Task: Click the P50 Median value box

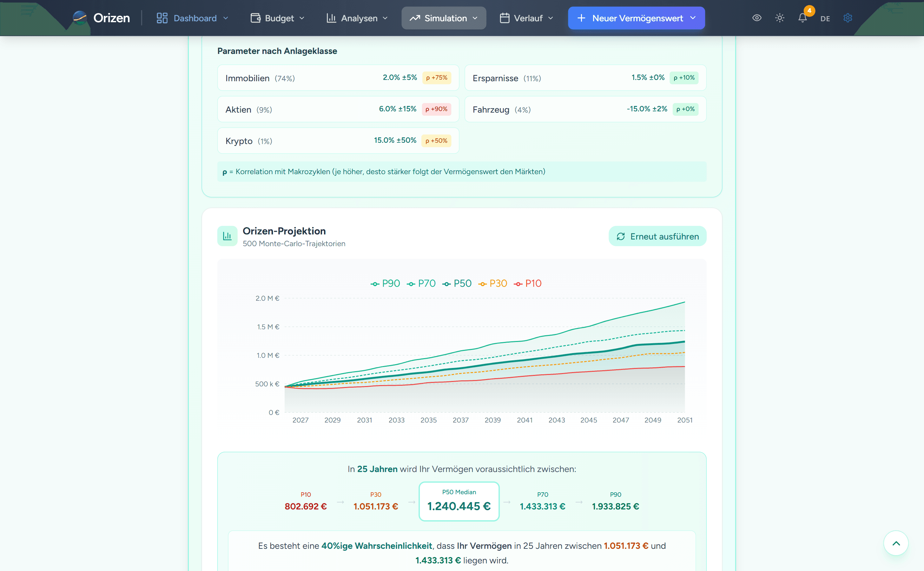Action: 459,501
